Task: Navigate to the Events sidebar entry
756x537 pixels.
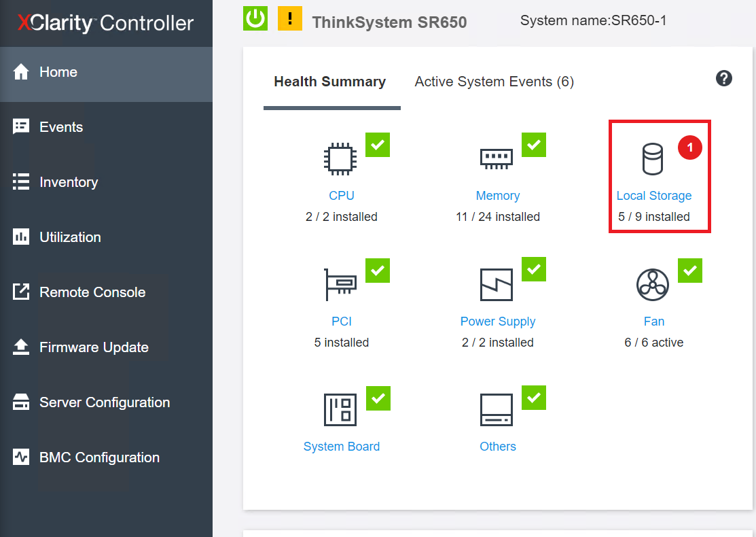Action: [x=61, y=126]
